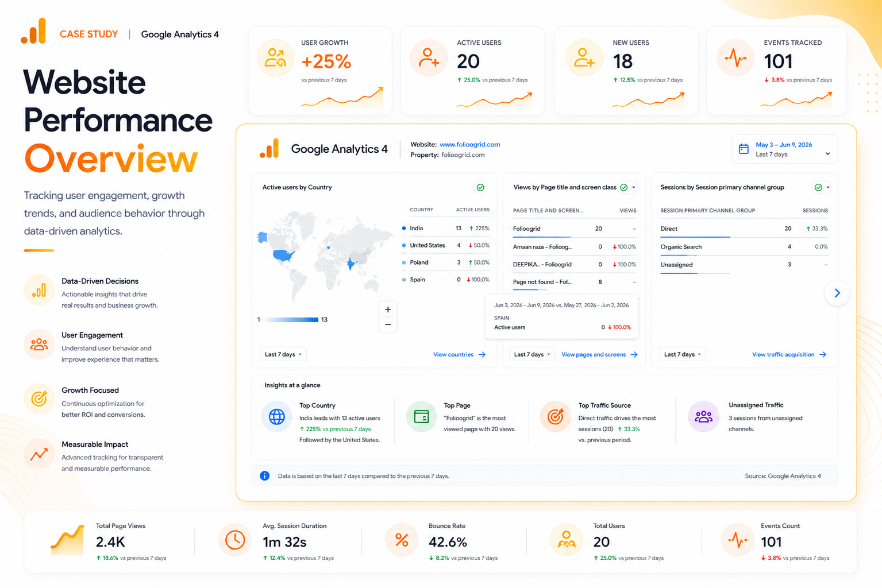This screenshot has width=882, height=588.
Task: Visit the www.folioogrid.com website link
Action: tap(469, 144)
